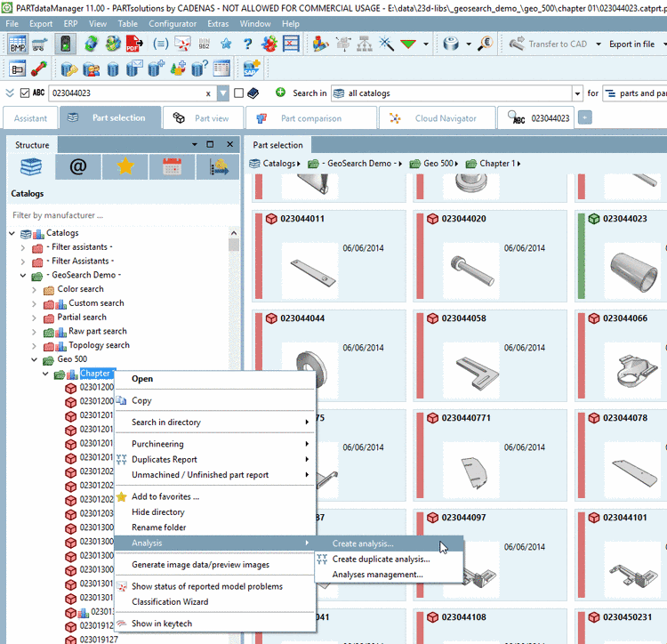Switch to the Cloud Navigator tab
Screen dimensions: 667x644
point(437,118)
